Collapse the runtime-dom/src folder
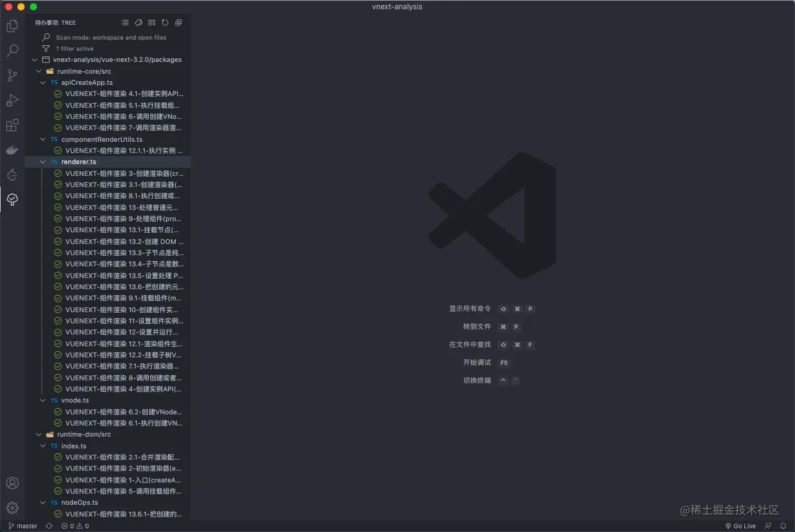This screenshot has width=795, height=532. tap(39, 434)
